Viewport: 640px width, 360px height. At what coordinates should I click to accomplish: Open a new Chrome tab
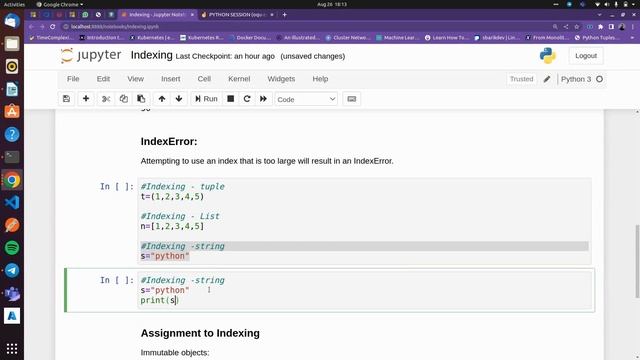point(284,15)
